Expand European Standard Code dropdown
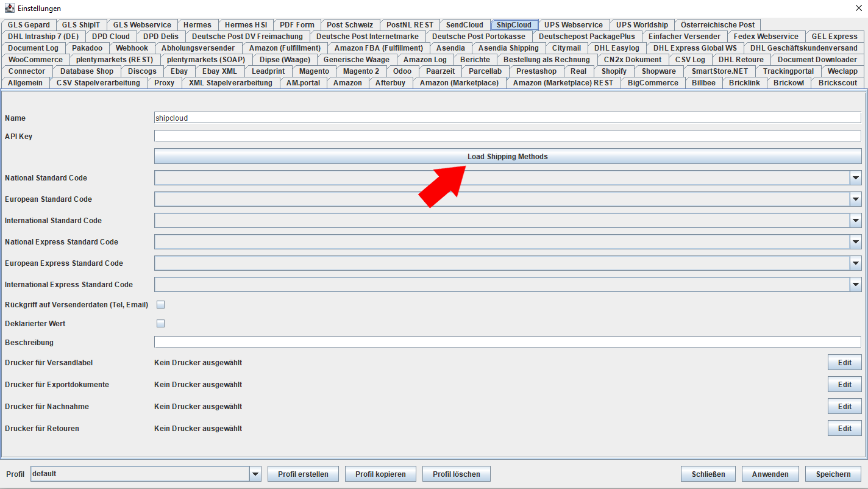The width and height of the screenshot is (868, 489). (x=855, y=199)
